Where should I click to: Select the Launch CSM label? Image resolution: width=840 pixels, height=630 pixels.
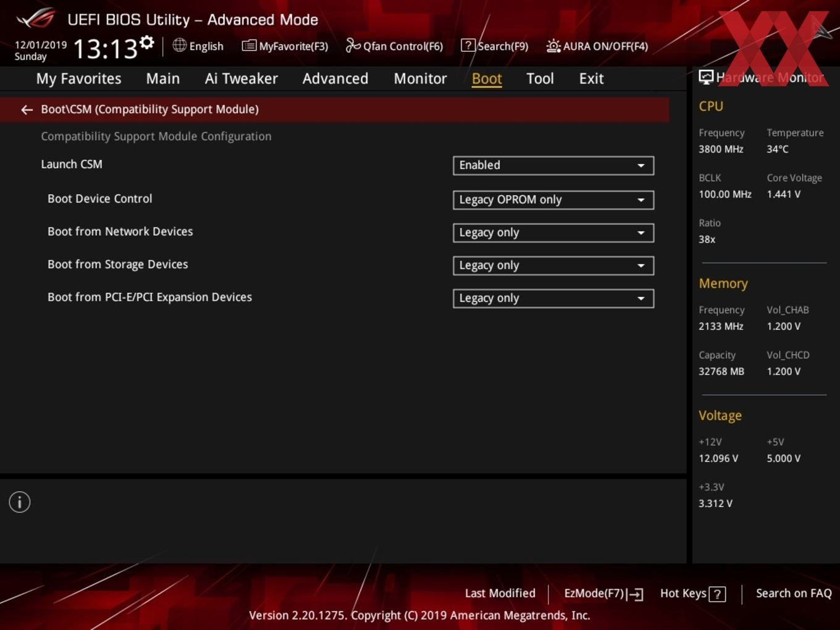(72, 164)
